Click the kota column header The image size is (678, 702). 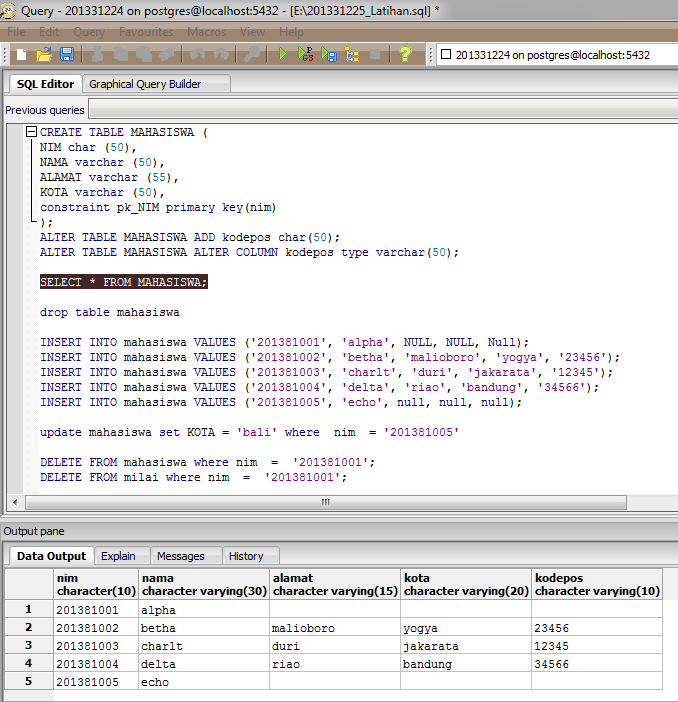point(466,584)
